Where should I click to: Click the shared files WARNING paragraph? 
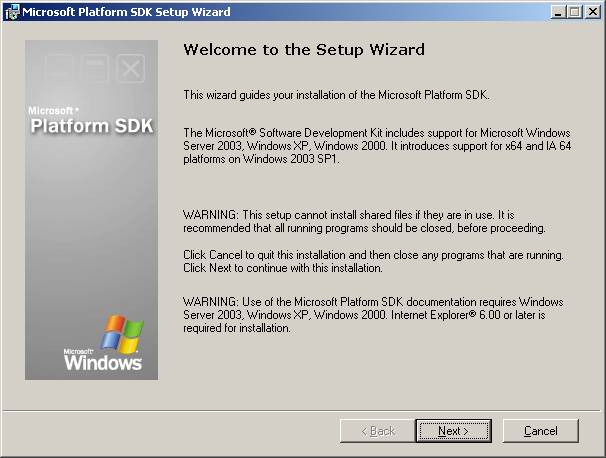(365, 221)
